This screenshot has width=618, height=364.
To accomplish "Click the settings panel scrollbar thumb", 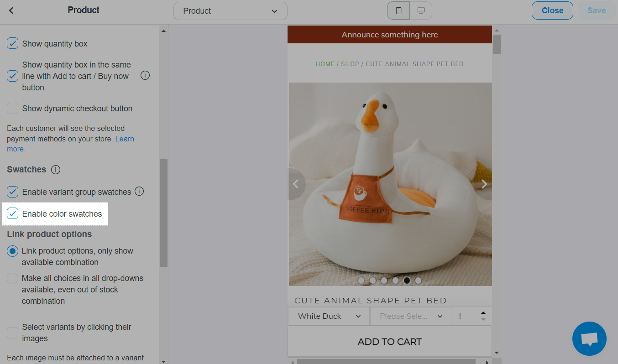I will [x=163, y=213].
